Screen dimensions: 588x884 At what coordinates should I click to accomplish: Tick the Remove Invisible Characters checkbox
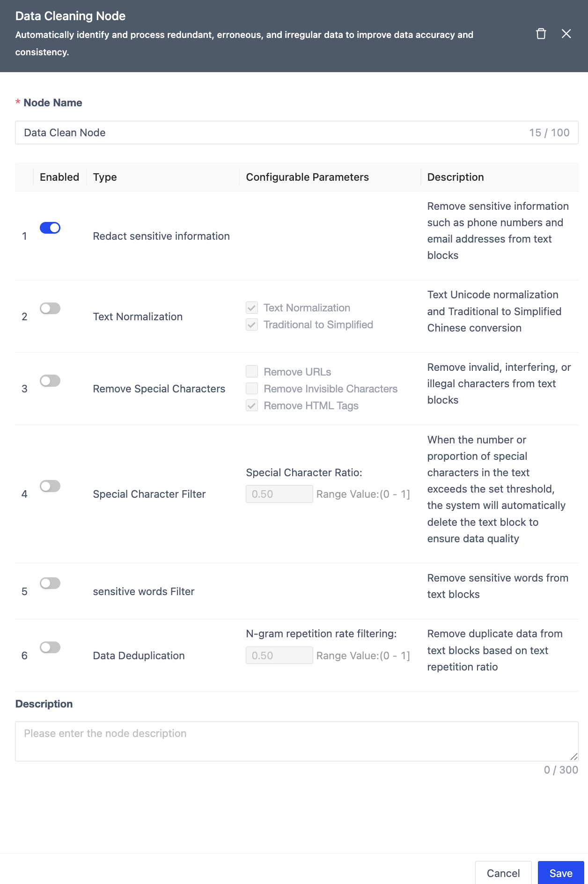point(252,389)
